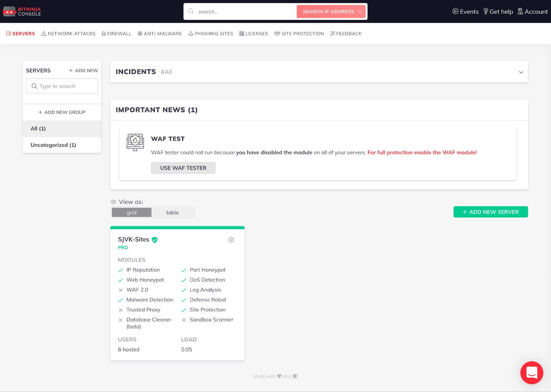Click the #All incidents filter tag

click(x=166, y=72)
